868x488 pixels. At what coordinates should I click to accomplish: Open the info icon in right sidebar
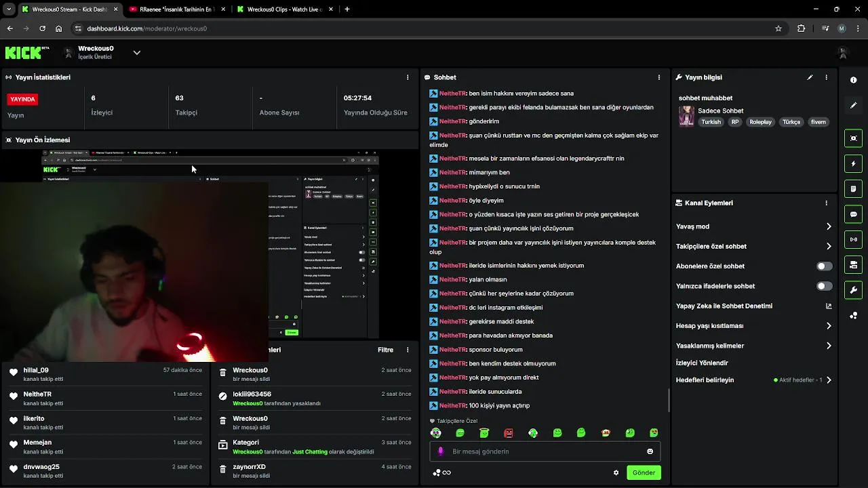point(853,80)
